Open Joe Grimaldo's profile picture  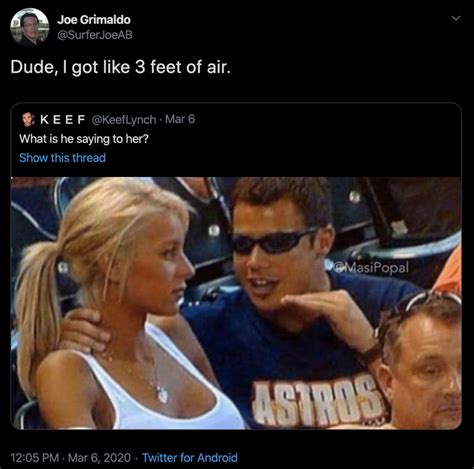30,27
